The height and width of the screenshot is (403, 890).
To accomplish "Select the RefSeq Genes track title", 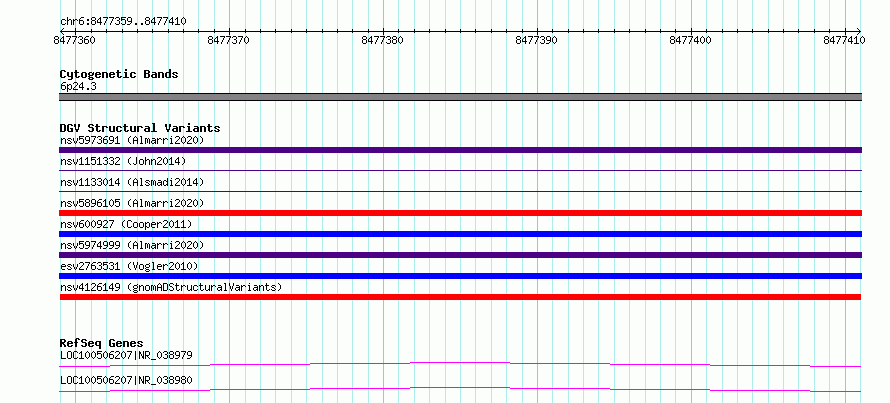I will click(x=102, y=343).
